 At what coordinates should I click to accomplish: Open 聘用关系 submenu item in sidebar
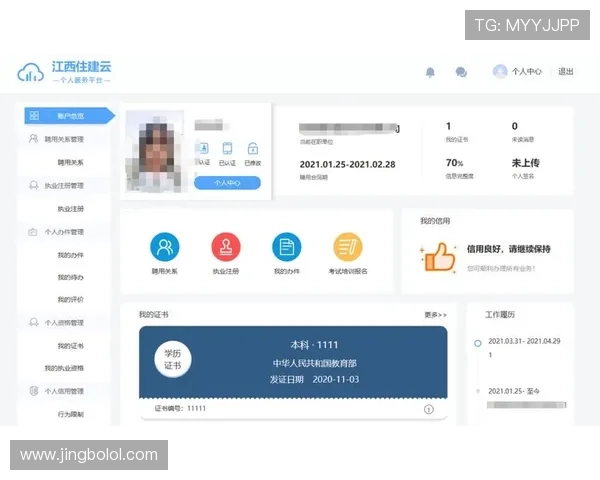tap(70, 162)
